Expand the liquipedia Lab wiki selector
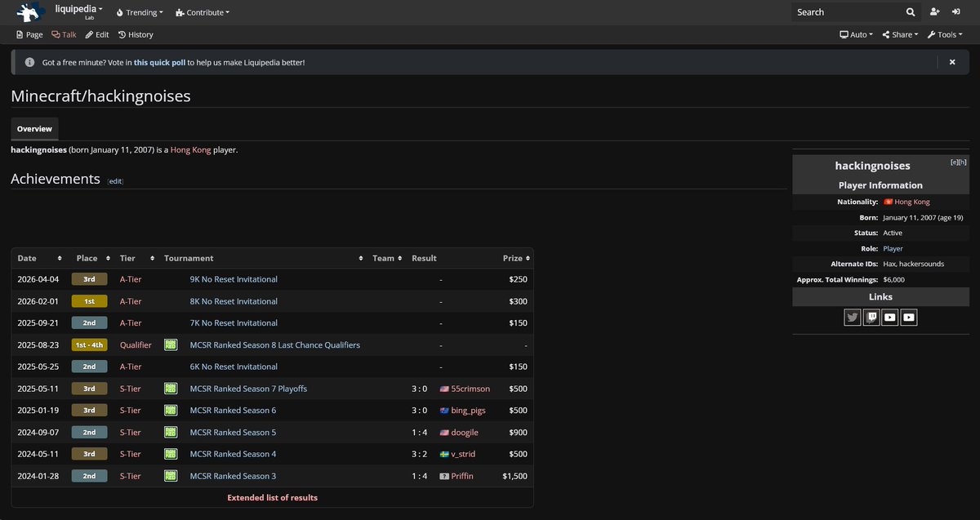The image size is (980, 520). click(x=78, y=11)
